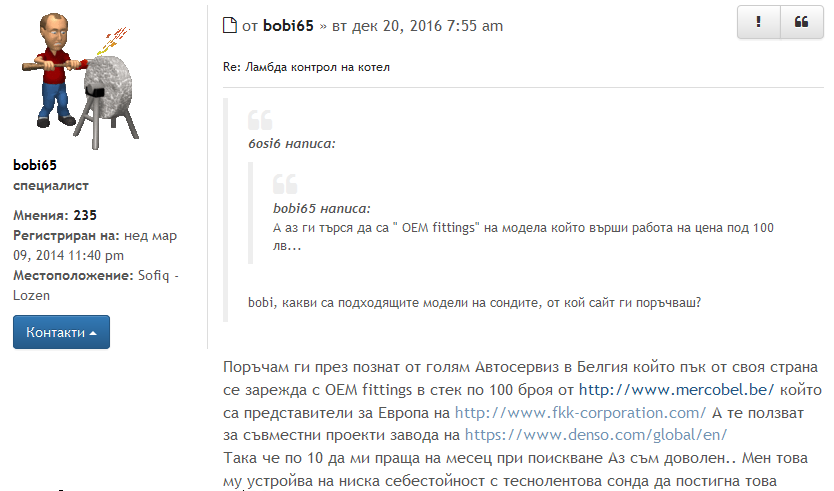Click the post document icon before the author
Image resolution: width=834 pixels, height=491 pixels.
pos(229,25)
